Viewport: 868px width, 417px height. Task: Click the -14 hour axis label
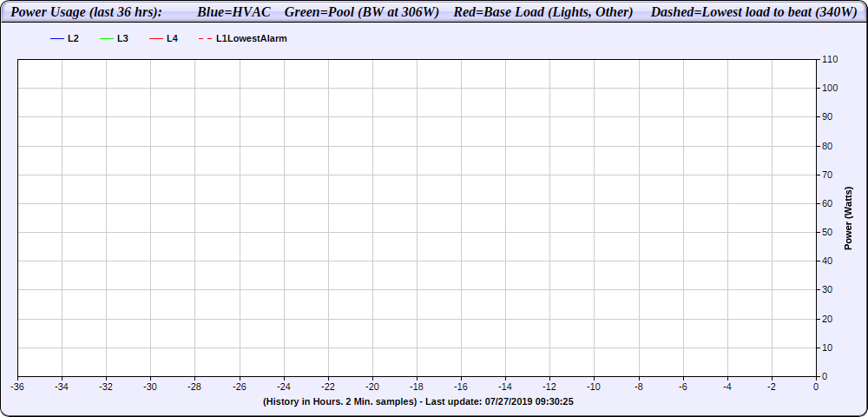pyautogui.click(x=505, y=387)
